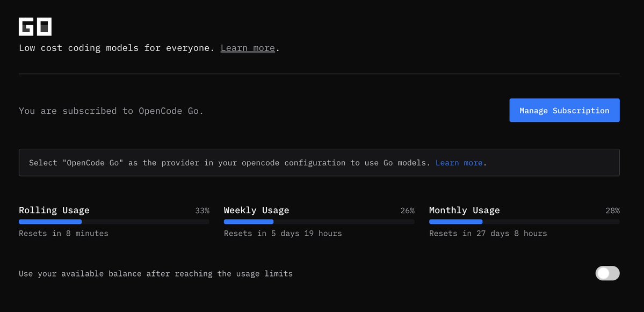Select the Rolling Usage heading

click(x=54, y=210)
